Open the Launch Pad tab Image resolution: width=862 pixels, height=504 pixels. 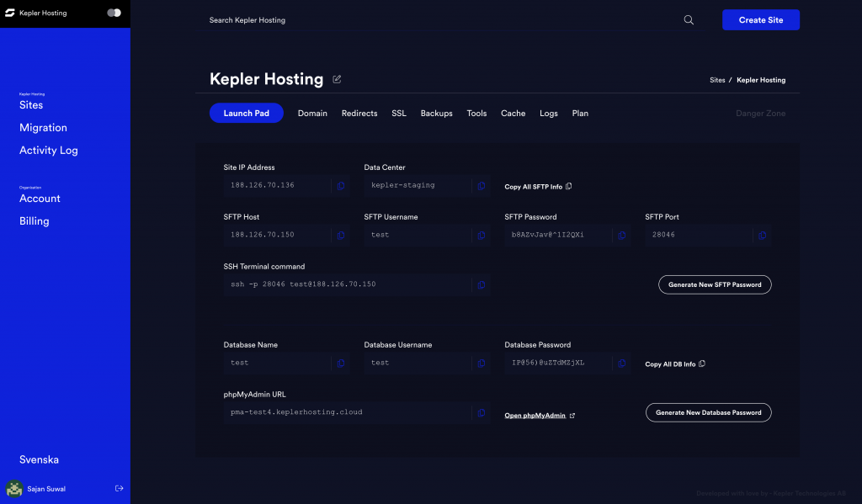(247, 114)
